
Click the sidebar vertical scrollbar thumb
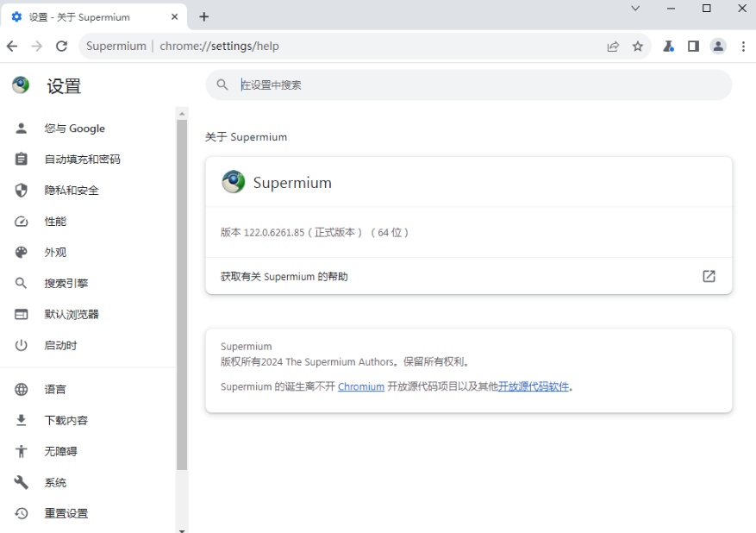182,295
